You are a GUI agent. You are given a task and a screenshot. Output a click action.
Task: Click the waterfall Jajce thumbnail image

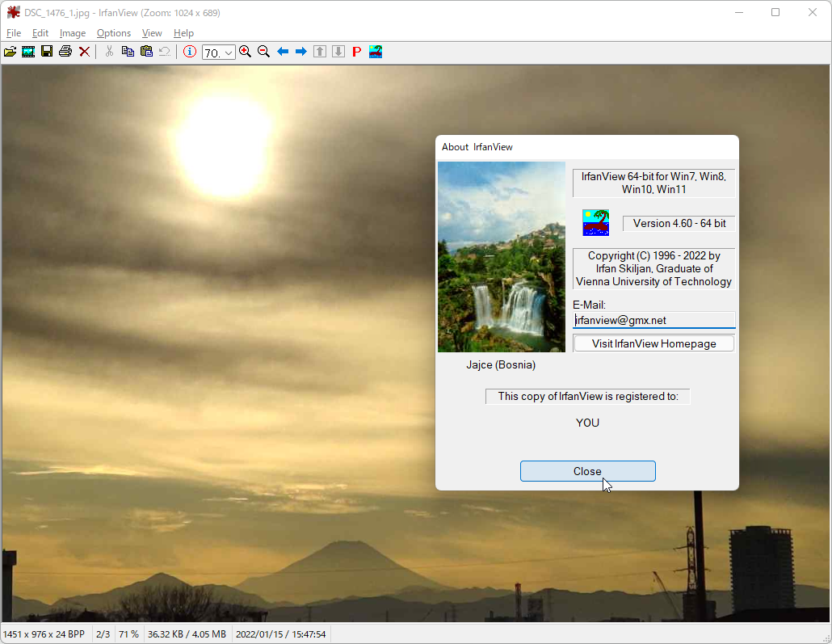[501, 256]
